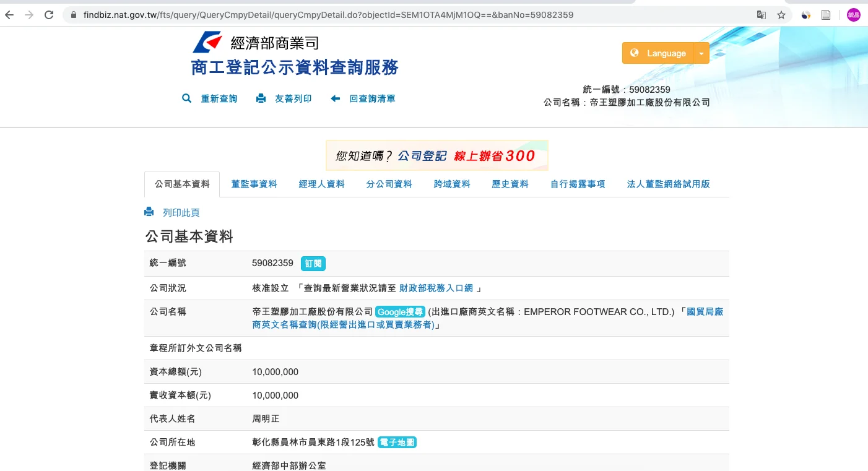Reload the page with the refresh icon
The width and height of the screenshot is (868, 471).
[49, 15]
